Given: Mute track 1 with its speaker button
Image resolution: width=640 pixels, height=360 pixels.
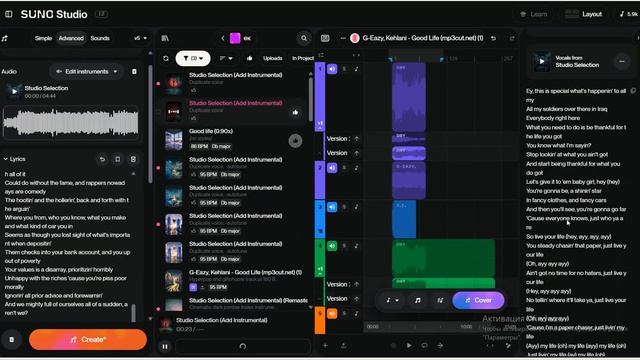Looking at the screenshot, I should pyautogui.click(x=332, y=69).
